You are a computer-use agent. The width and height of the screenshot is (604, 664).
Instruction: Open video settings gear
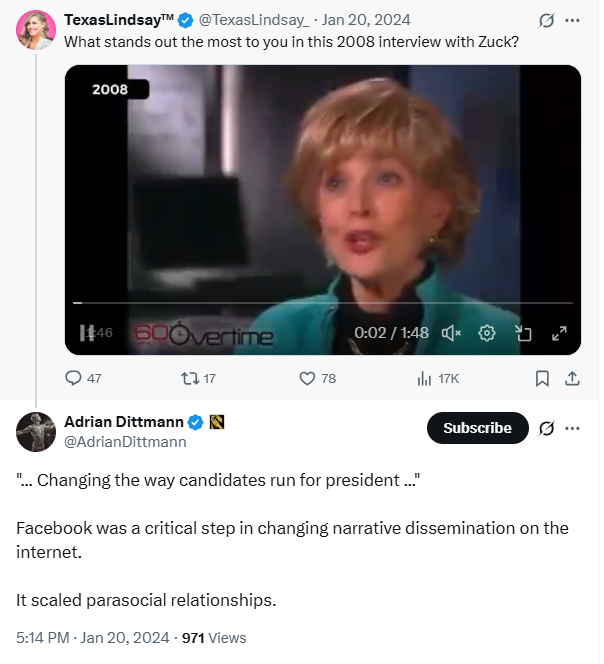487,333
